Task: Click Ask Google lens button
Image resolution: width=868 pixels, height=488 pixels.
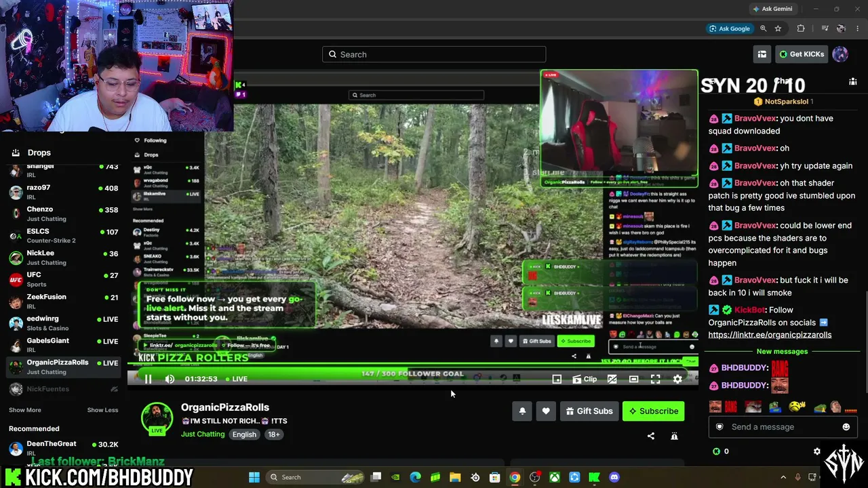Action: (x=730, y=28)
